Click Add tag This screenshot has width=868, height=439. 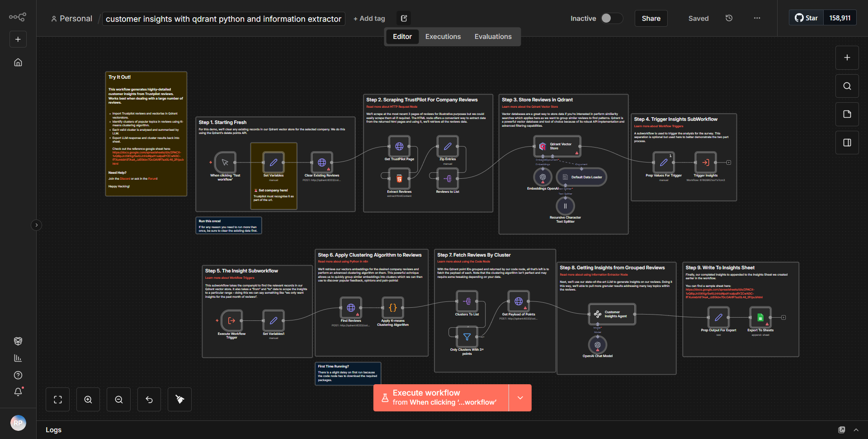[x=369, y=19]
